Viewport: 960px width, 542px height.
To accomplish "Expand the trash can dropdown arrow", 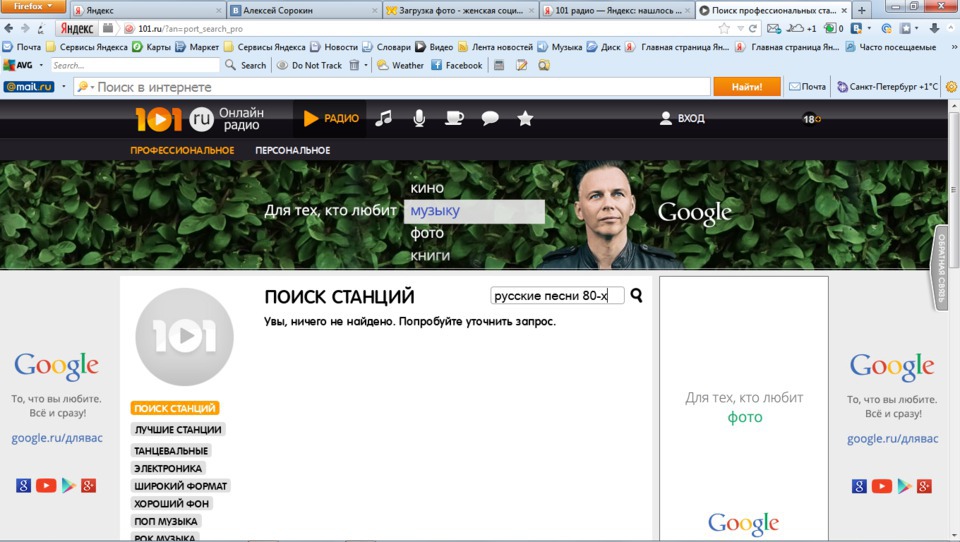I will [366, 65].
